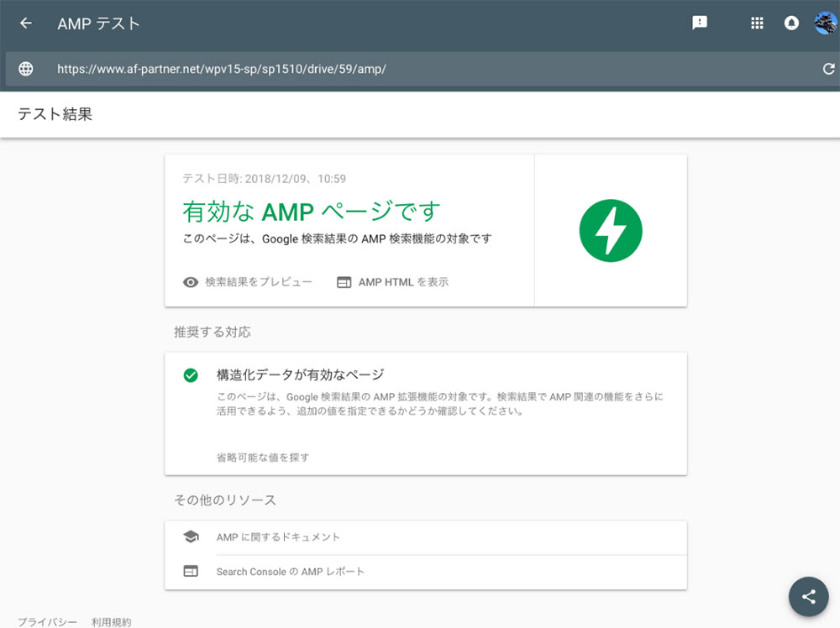This screenshot has width=840, height=628.
Task: Open AMP に関するドキュメント link
Action: coord(278,537)
